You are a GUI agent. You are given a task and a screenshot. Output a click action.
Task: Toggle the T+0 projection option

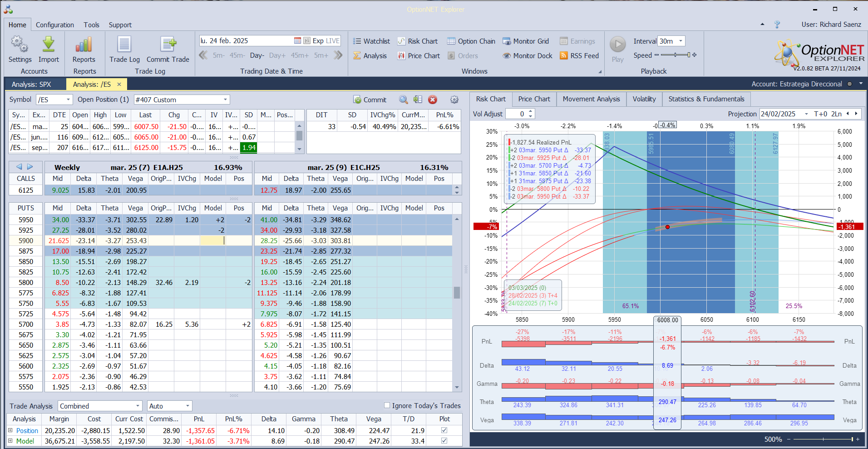click(x=820, y=114)
